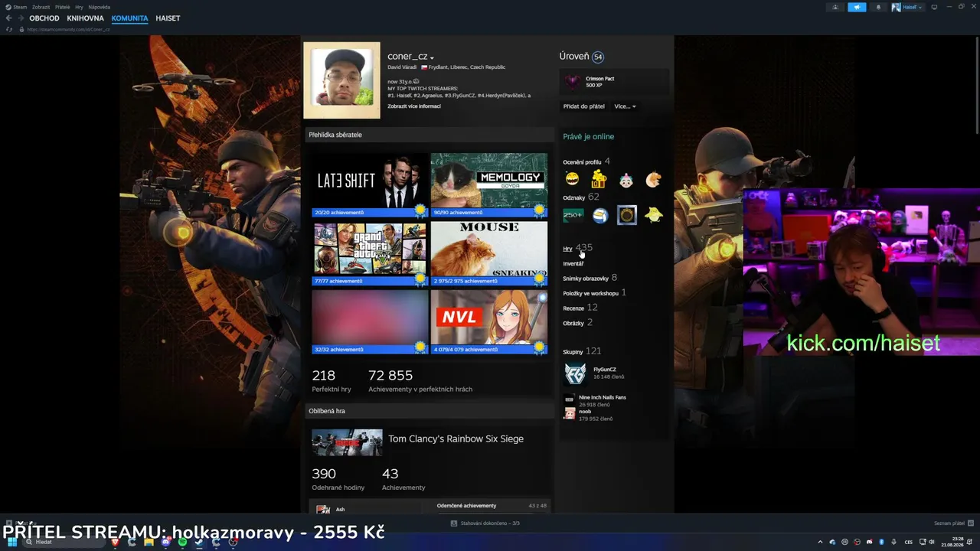980x551 pixels.
Task: Open Spotify from the Windows taskbar
Action: (x=182, y=542)
